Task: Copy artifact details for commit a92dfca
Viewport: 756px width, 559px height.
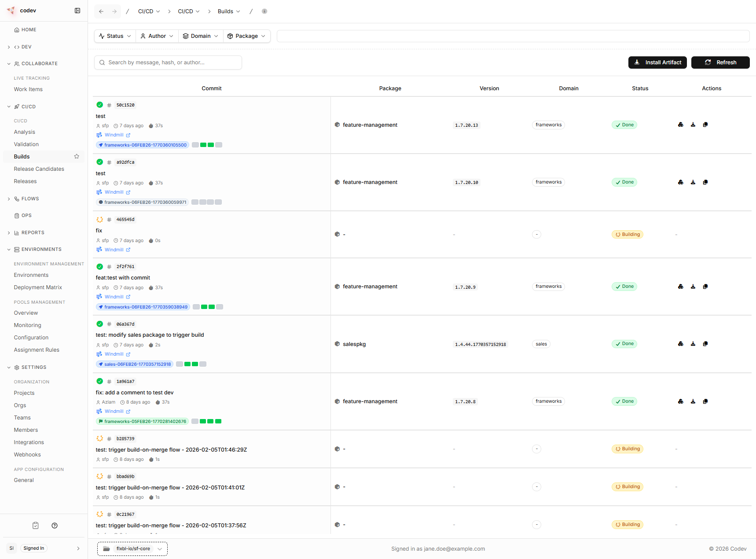Action: point(705,182)
